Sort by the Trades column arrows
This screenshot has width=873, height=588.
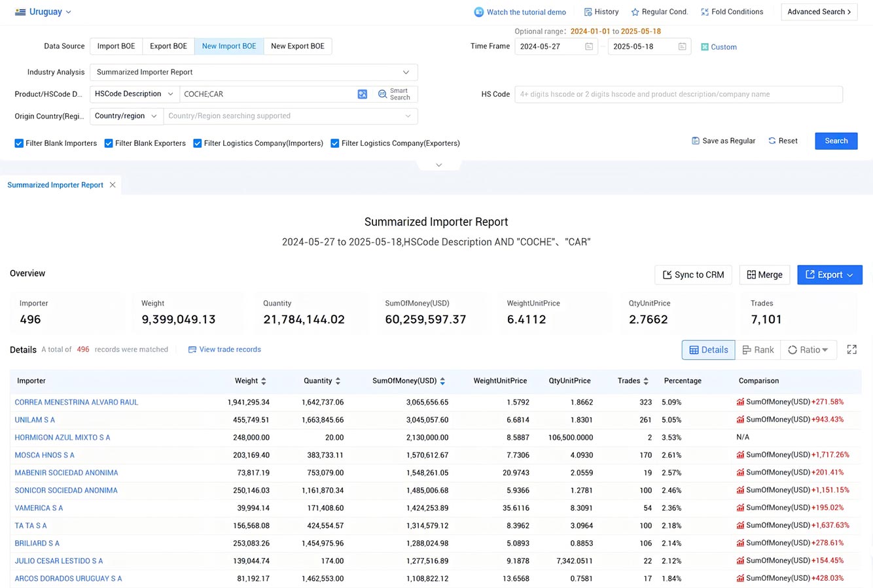646,381
